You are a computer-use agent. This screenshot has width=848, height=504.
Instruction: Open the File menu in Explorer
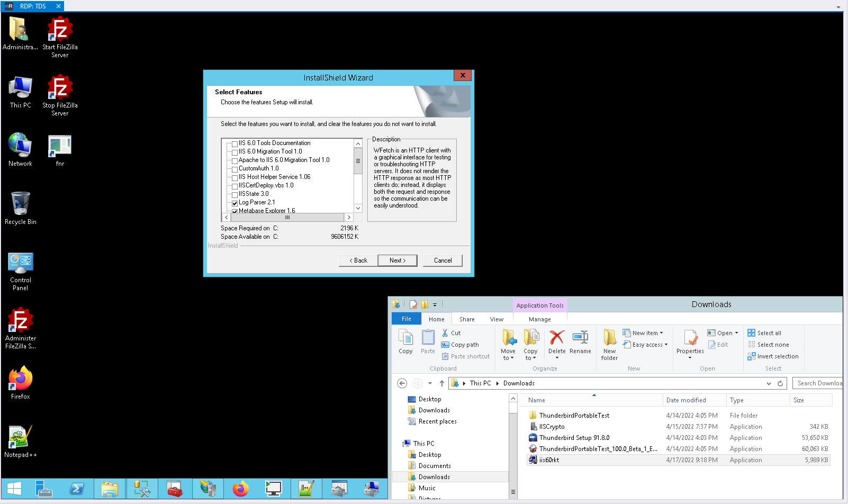[407, 319]
